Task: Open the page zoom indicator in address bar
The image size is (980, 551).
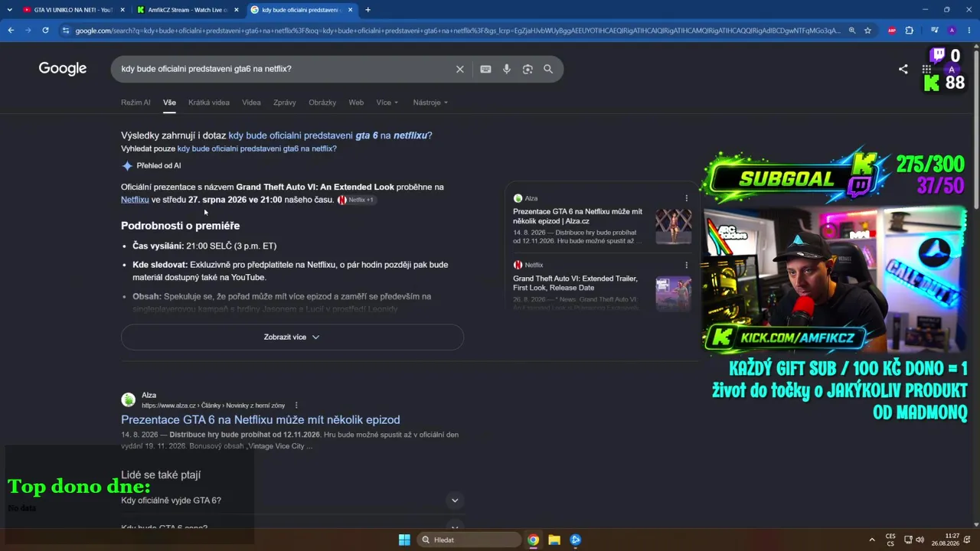Action: tap(851, 31)
